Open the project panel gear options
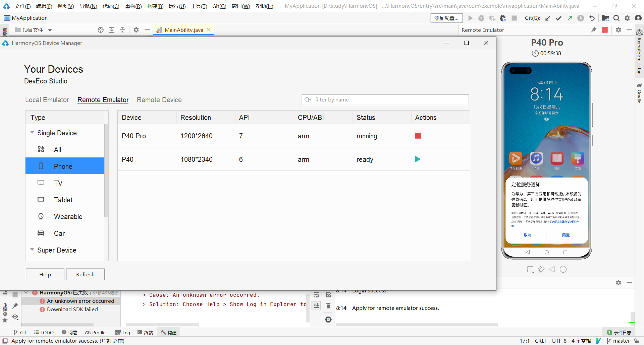644x345 pixels. click(x=136, y=30)
